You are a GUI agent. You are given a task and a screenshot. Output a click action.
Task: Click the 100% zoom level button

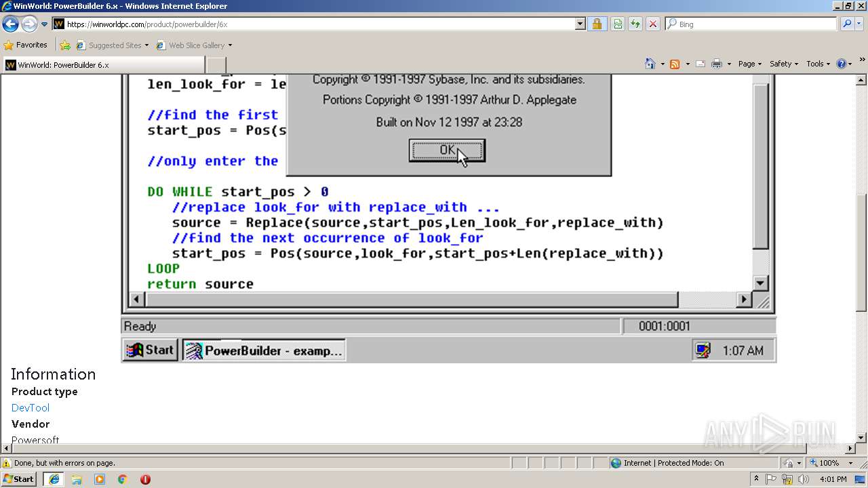823,463
